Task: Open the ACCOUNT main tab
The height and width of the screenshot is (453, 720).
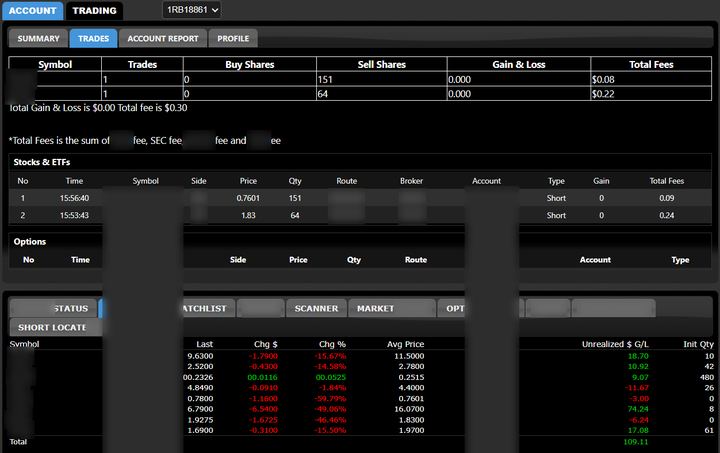Action: pos(33,11)
